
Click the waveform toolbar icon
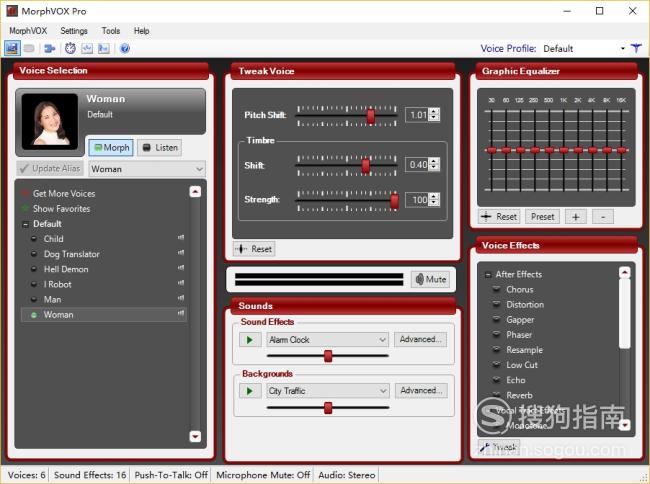(x=87, y=48)
